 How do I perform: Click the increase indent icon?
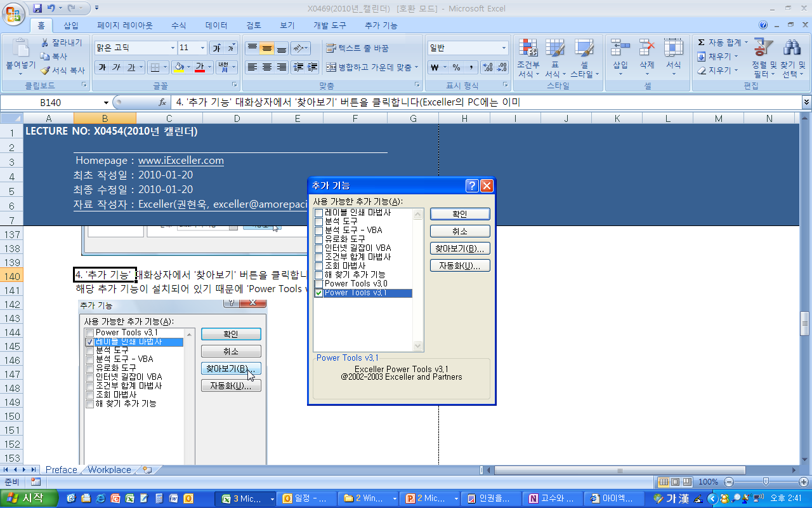click(x=313, y=67)
